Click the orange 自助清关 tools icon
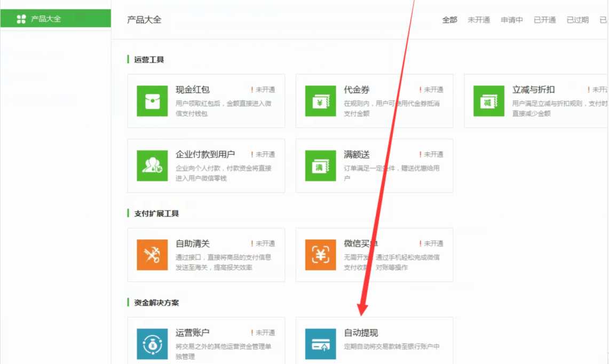609x364 pixels. click(x=152, y=255)
